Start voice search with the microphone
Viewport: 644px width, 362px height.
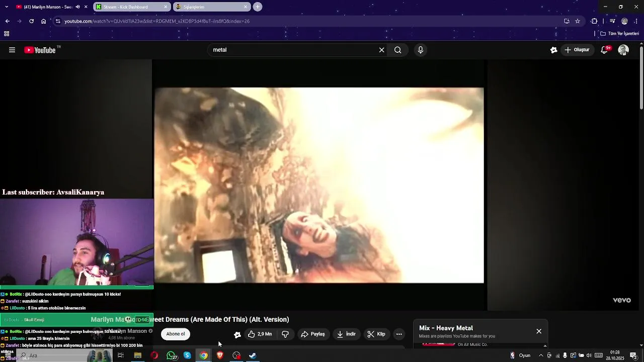[x=421, y=50]
